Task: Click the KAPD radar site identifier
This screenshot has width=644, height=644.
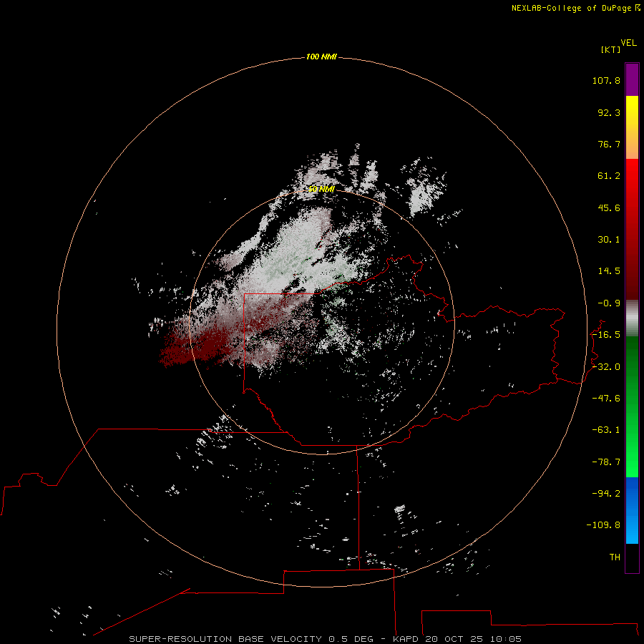Action: coord(406,639)
